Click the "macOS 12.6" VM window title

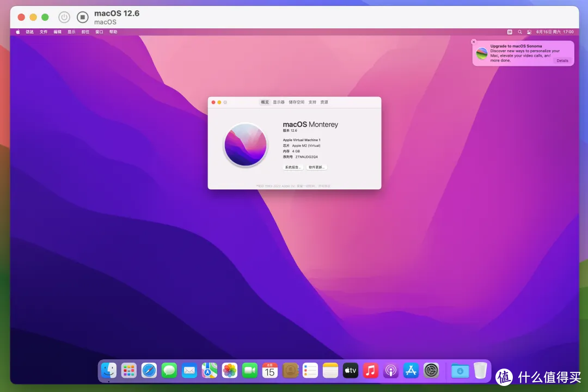[x=117, y=14]
